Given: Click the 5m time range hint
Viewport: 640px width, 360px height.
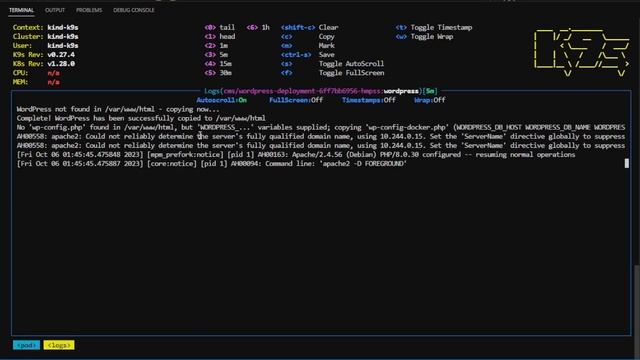Looking at the screenshot, I should click(x=216, y=54).
